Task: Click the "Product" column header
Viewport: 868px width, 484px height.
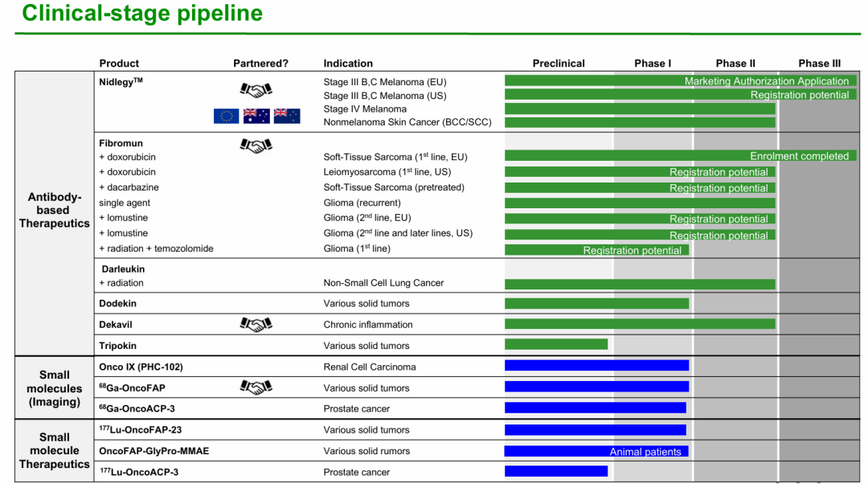Action: coord(119,64)
